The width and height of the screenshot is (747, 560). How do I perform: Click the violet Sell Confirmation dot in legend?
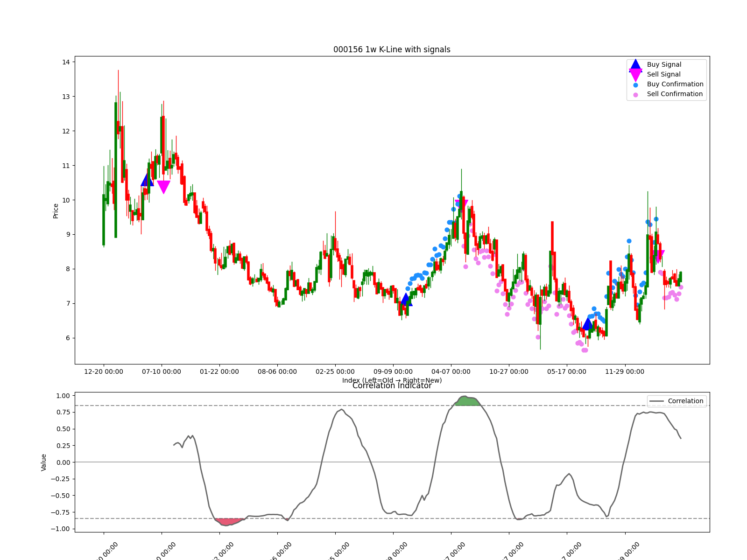(x=635, y=95)
